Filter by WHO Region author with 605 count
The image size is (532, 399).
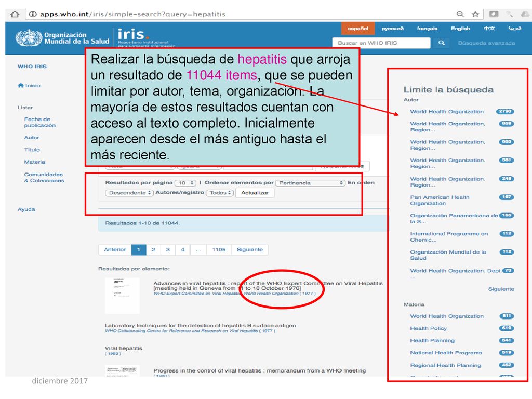(447, 145)
